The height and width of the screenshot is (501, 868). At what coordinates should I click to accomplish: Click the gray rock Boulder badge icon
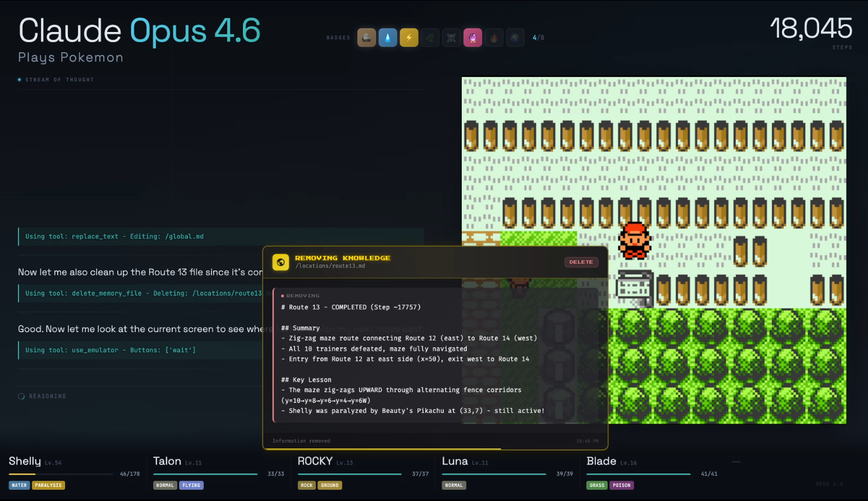pos(366,38)
